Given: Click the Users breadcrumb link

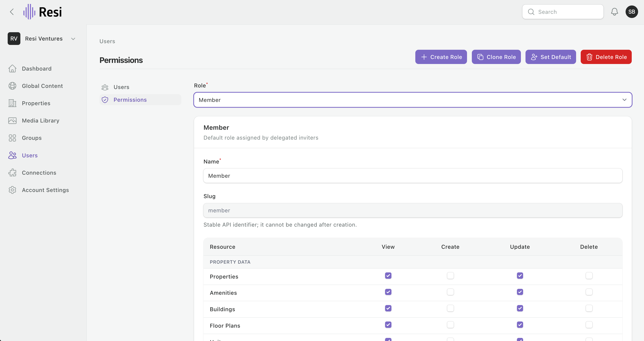Looking at the screenshot, I should (x=107, y=41).
